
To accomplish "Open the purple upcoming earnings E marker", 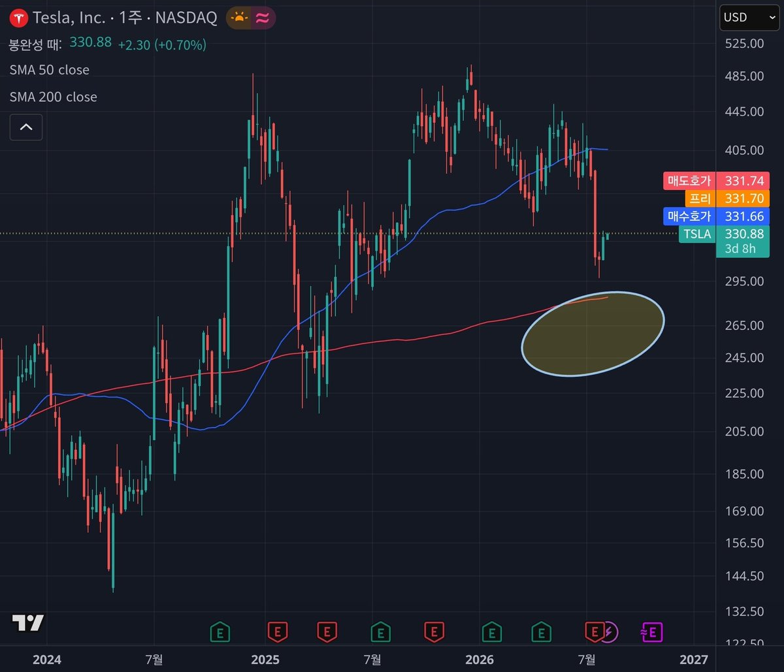I will coord(651,632).
